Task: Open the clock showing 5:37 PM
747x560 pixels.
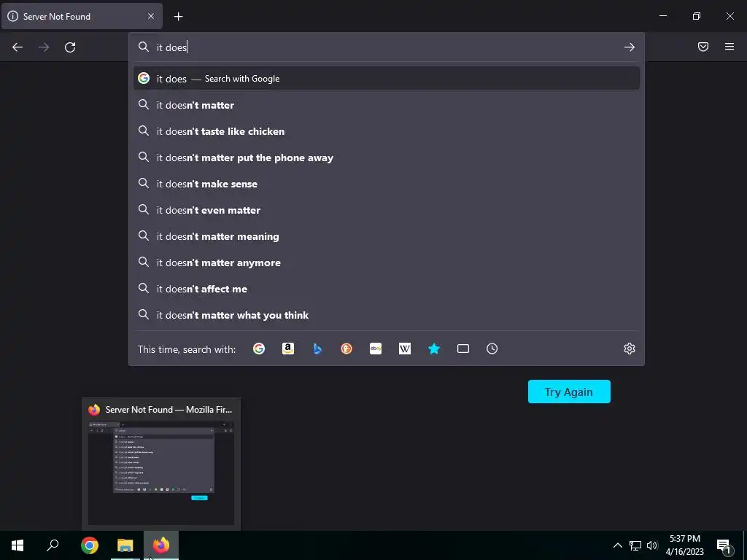Action: (684, 545)
